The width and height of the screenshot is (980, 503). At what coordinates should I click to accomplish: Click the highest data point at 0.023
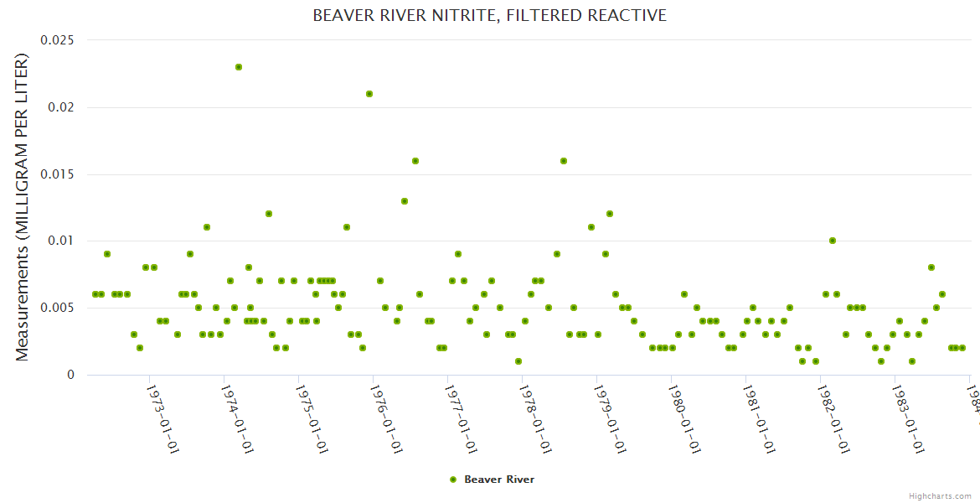coord(239,67)
